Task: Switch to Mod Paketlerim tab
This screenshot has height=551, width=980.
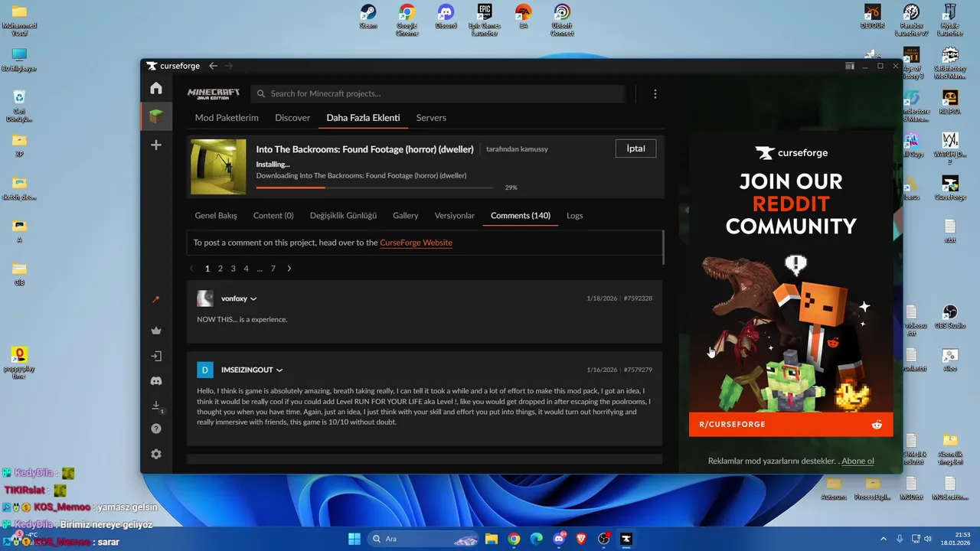Action: click(x=227, y=118)
